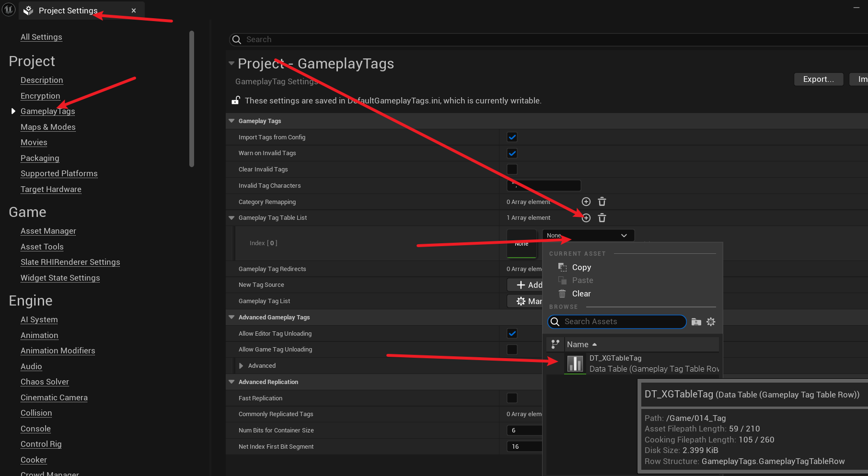Choose Paste from the Current Asset menu
Image resolution: width=868 pixels, height=476 pixels.
coord(582,281)
